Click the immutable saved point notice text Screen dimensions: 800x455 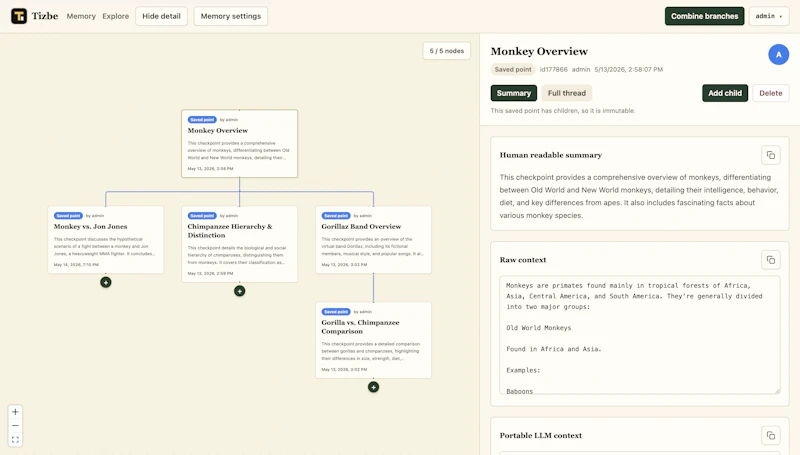[563, 111]
